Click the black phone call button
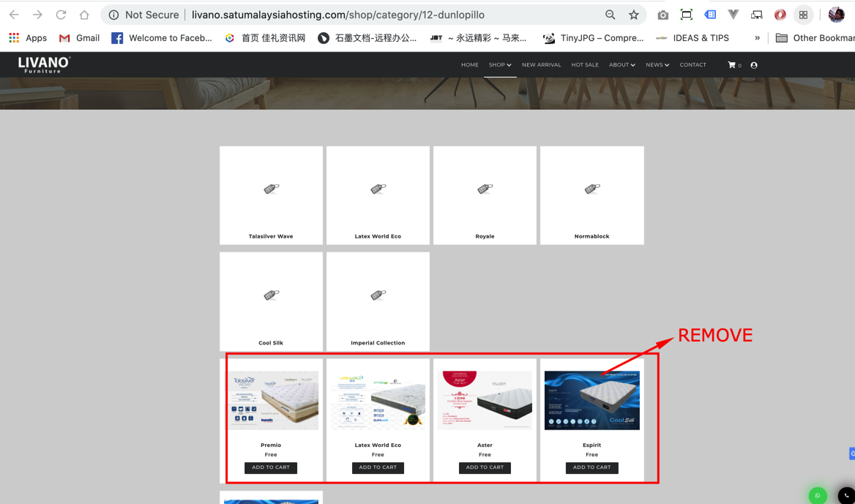 pyautogui.click(x=846, y=495)
